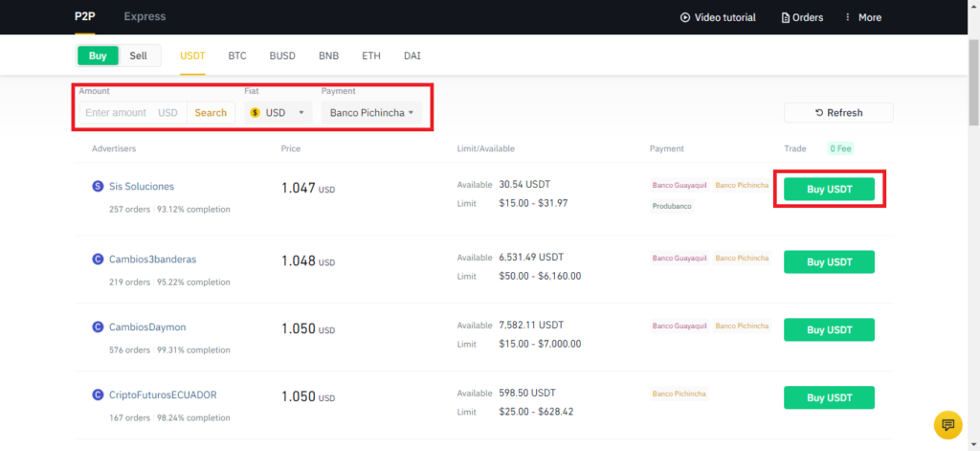The width and height of the screenshot is (980, 451).
Task: Buy USDT from Cambios3banderas
Action: [x=830, y=262]
